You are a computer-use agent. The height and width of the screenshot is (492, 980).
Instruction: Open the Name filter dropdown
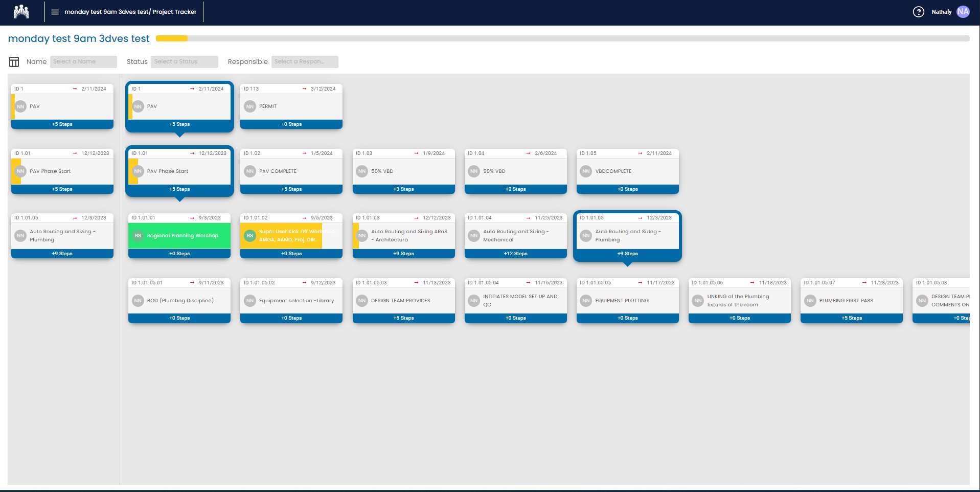83,62
